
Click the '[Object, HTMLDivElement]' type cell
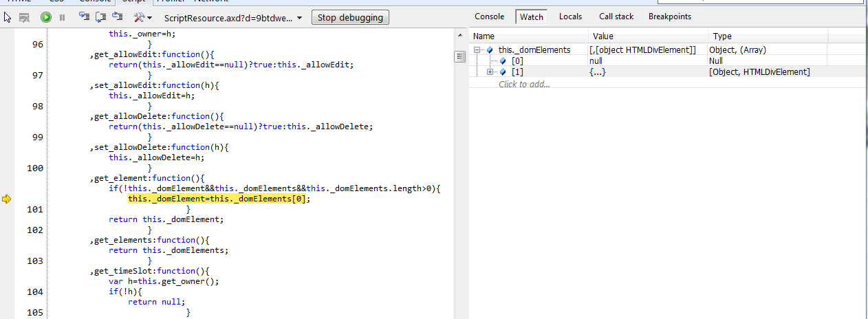pyautogui.click(x=759, y=71)
